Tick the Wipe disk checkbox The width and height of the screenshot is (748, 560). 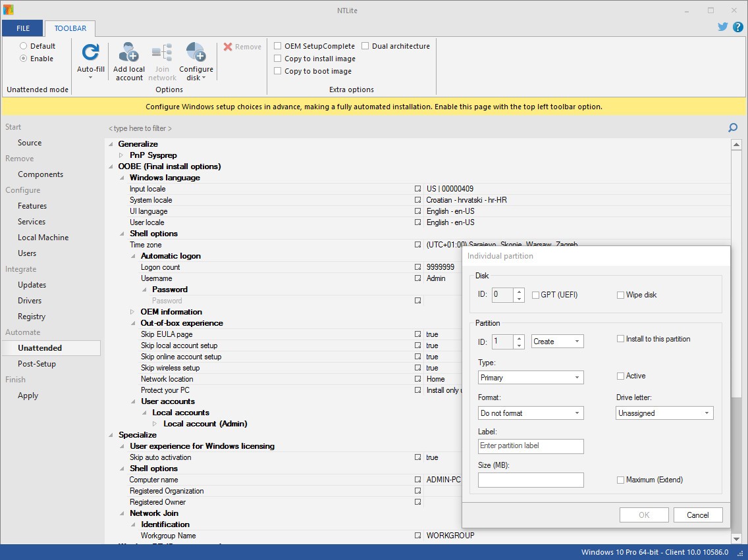pos(620,295)
